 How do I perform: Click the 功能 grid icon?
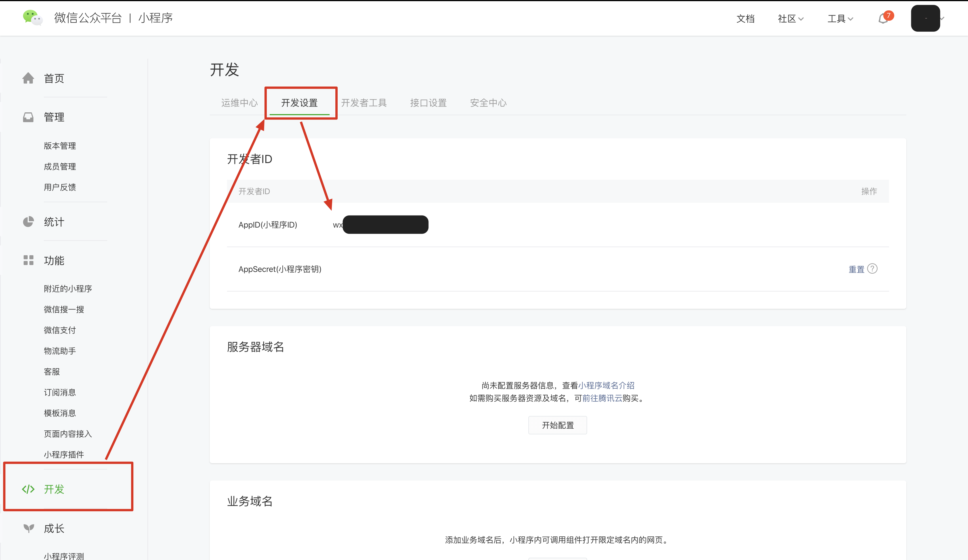tap(28, 260)
